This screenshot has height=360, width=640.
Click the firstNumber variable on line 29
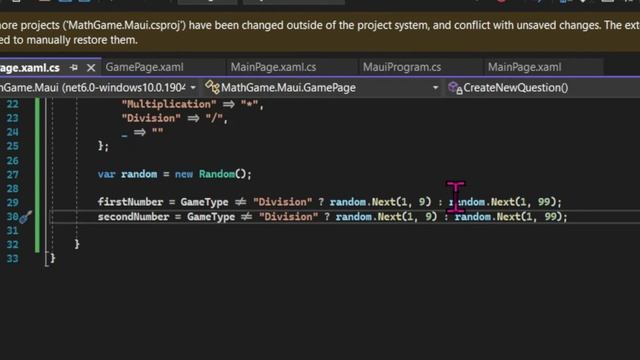tap(130, 202)
